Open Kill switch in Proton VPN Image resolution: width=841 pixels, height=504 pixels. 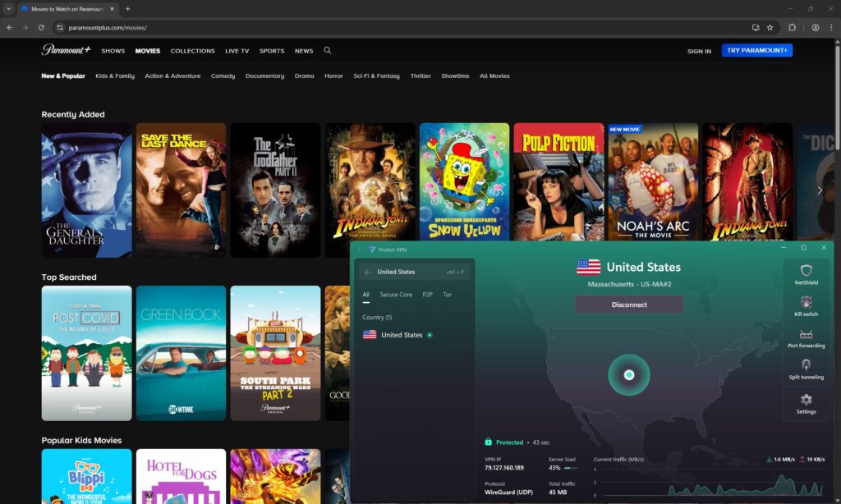(807, 305)
